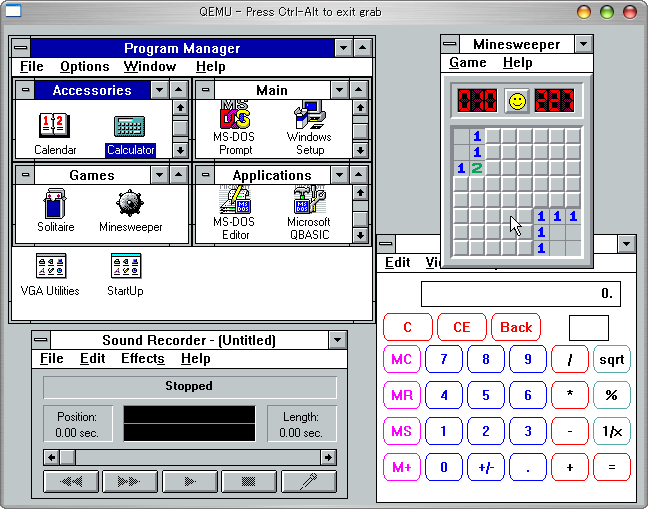This screenshot has height=509, width=648.
Task: Open Applications window control menu box
Action: [205, 175]
